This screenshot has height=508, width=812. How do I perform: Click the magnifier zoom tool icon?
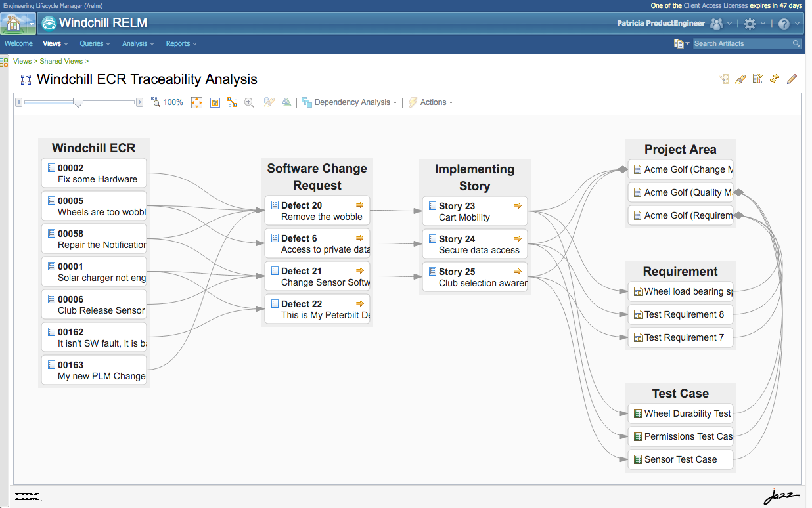250,102
